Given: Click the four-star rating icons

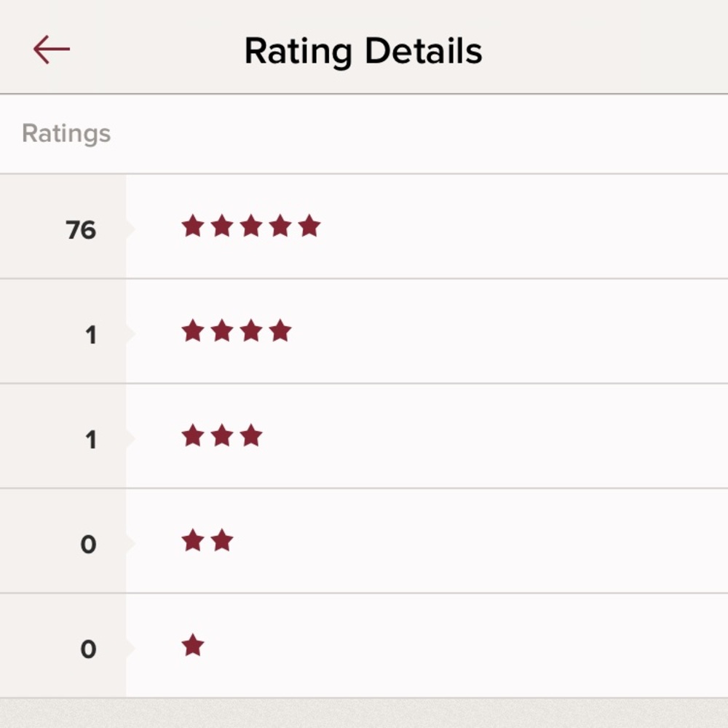Looking at the screenshot, I should (x=236, y=331).
